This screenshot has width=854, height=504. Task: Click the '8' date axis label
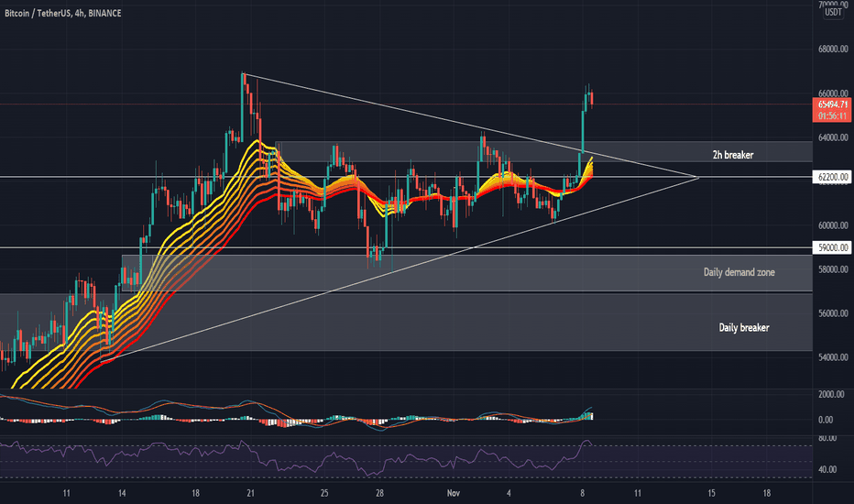(582, 493)
